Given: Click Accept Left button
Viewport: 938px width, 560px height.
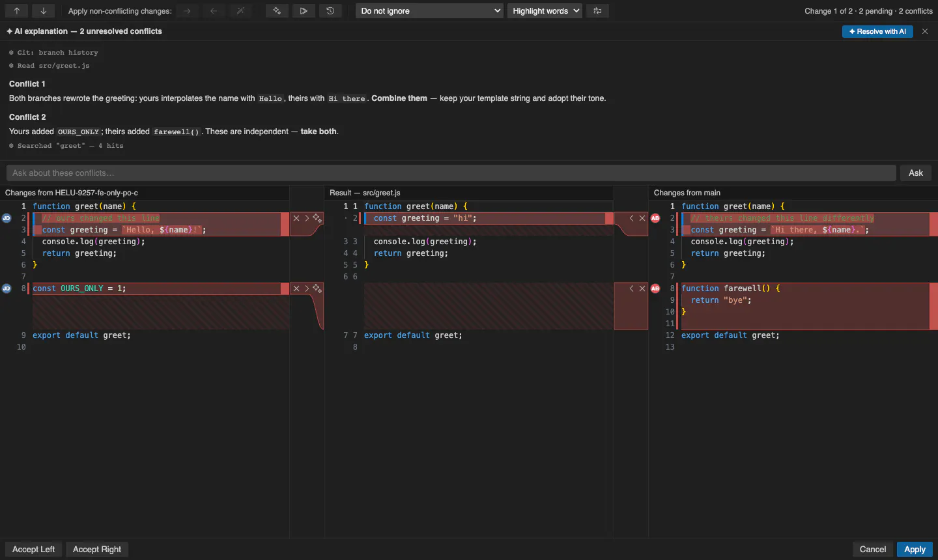Looking at the screenshot, I should click(34, 550).
